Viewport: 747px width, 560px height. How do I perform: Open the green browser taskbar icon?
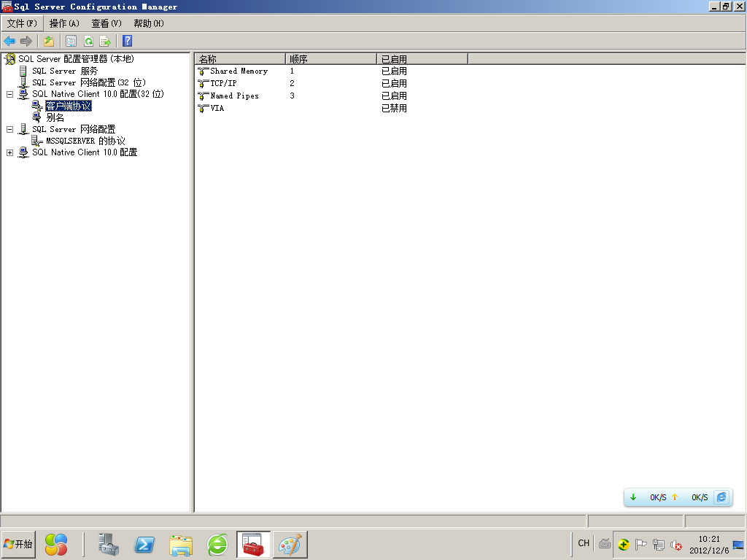[x=217, y=545]
